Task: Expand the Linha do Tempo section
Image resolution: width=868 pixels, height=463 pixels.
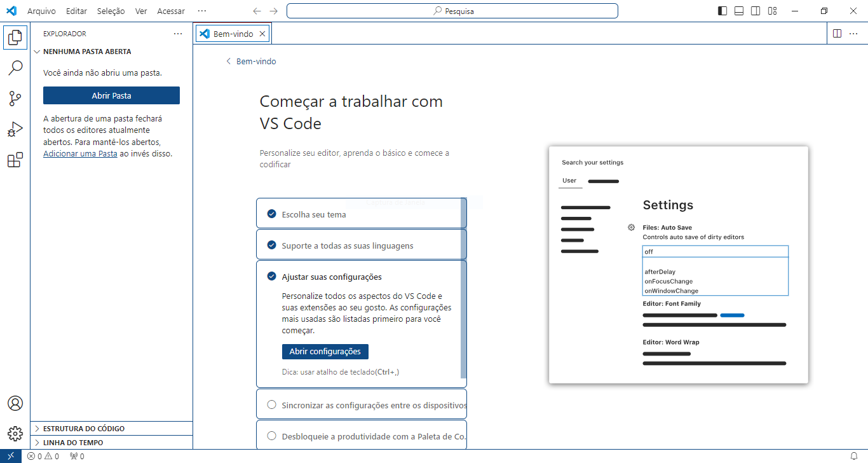Action: click(x=112, y=443)
